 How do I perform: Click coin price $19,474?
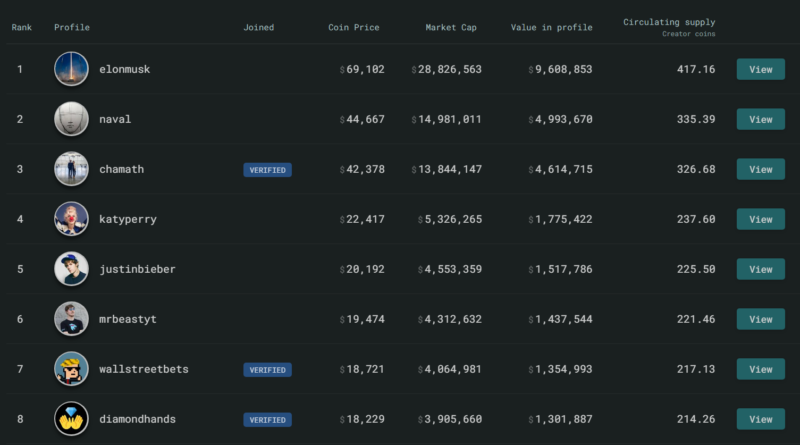(362, 319)
